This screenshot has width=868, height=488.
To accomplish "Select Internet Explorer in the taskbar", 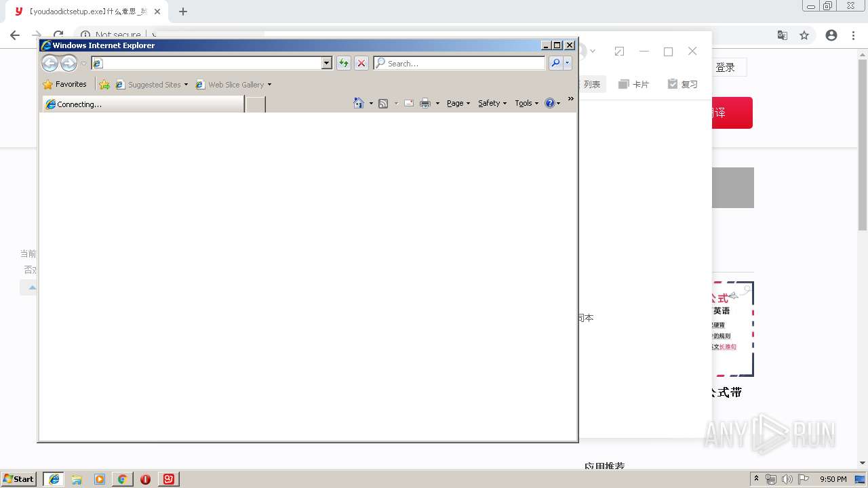I will pos(54,479).
